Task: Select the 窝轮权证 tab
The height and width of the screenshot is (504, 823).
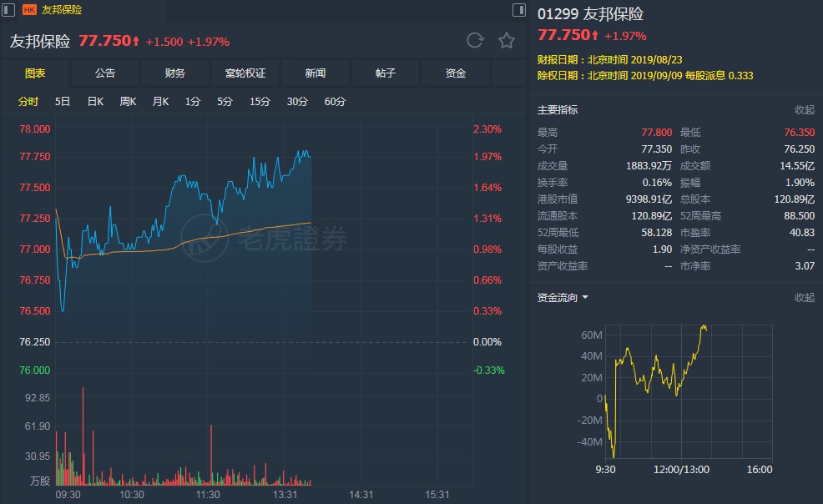Action: 245,73
